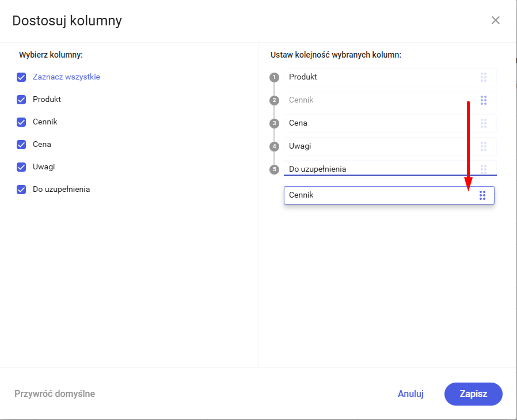
Task: Uncheck the Produkt column checkbox
Action: point(22,100)
